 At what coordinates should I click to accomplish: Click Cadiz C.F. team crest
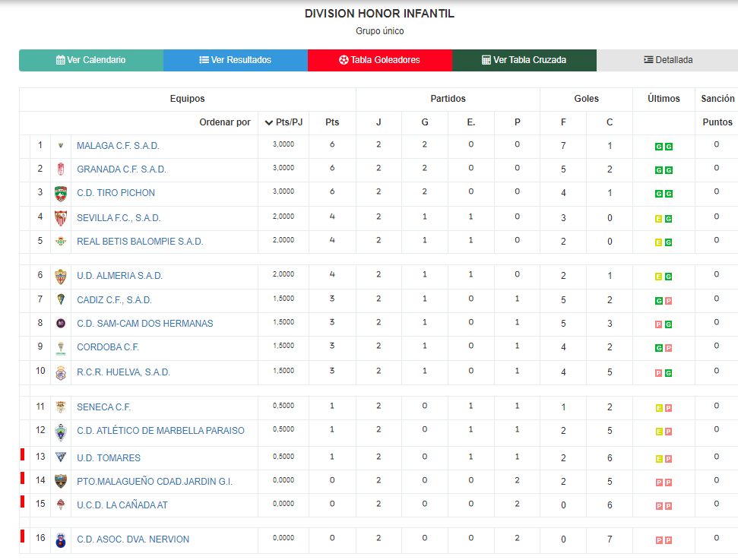point(61,299)
